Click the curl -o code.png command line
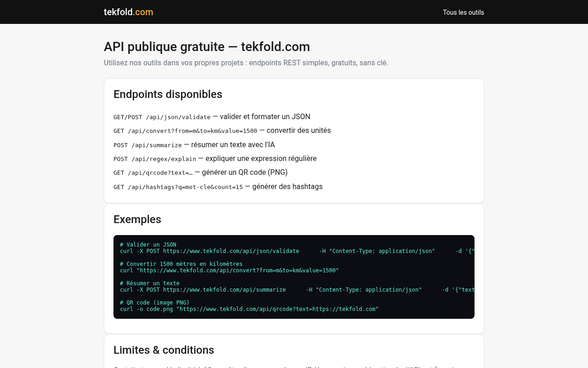588x368 pixels. point(249,309)
